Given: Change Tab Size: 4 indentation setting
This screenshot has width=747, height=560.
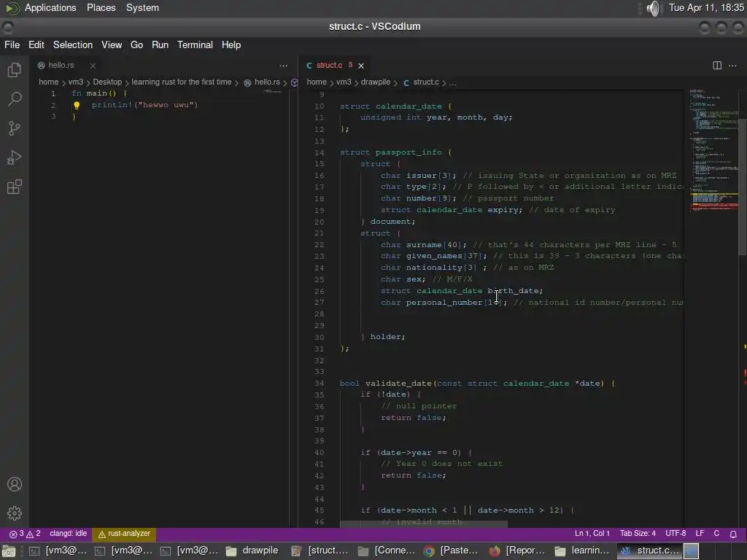Looking at the screenshot, I should coord(638,534).
